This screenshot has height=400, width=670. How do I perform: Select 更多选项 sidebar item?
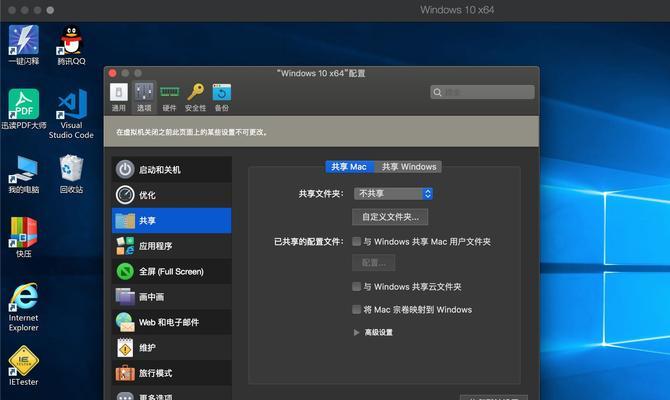tap(172, 395)
